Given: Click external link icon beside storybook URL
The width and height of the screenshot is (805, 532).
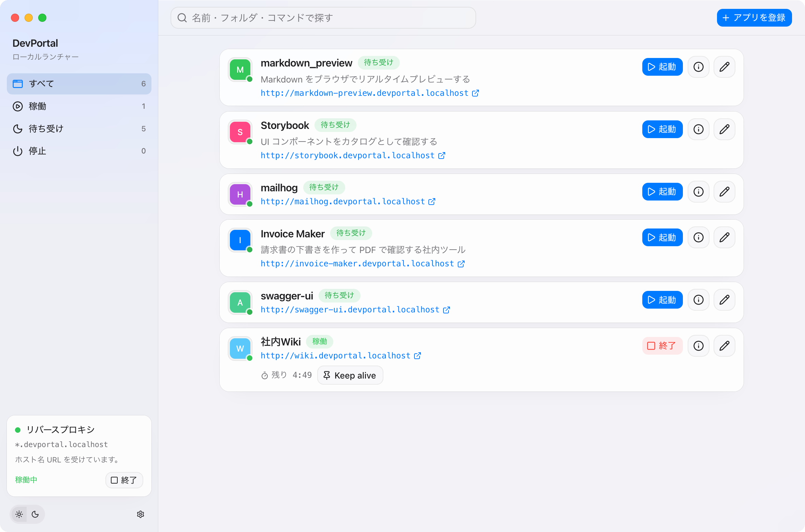Looking at the screenshot, I should click(442, 156).
